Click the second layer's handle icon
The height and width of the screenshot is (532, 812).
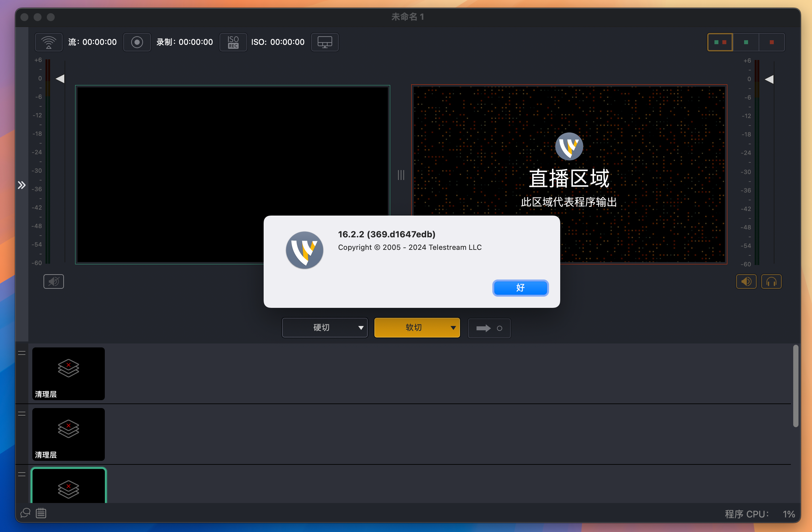click(x=22, y=414)
